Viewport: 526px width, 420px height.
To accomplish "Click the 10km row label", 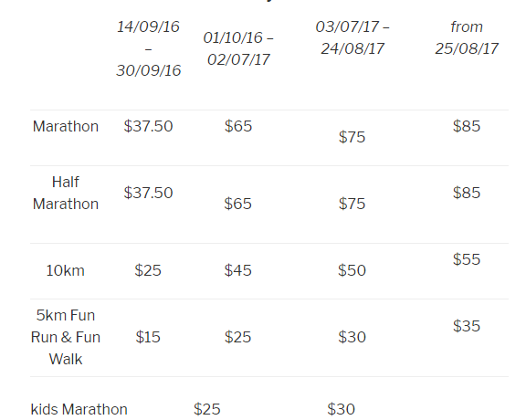I will [65, 270].
